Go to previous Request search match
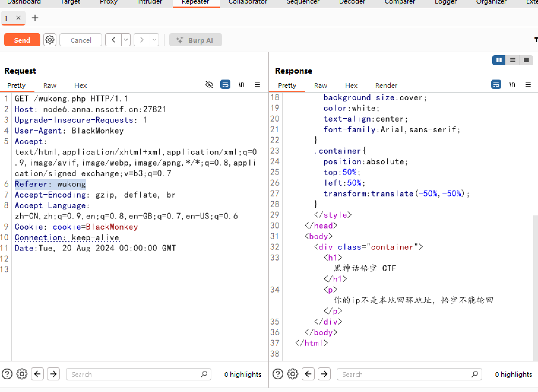Viewport: 538px width, 392px height. pos(37,374)
